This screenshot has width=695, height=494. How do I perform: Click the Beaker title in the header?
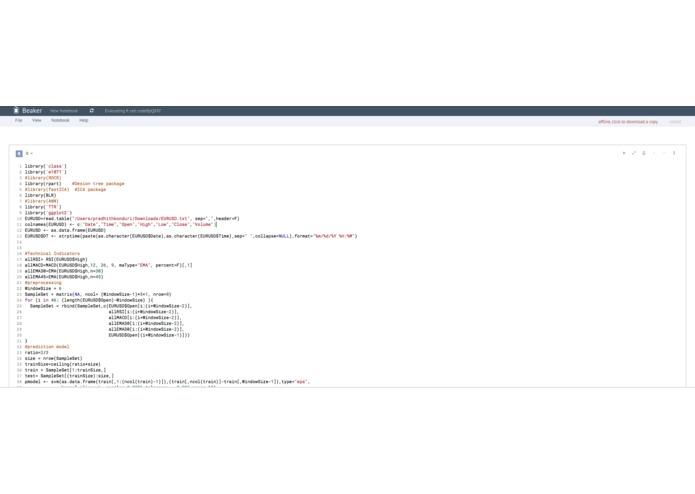coord(32,111)
